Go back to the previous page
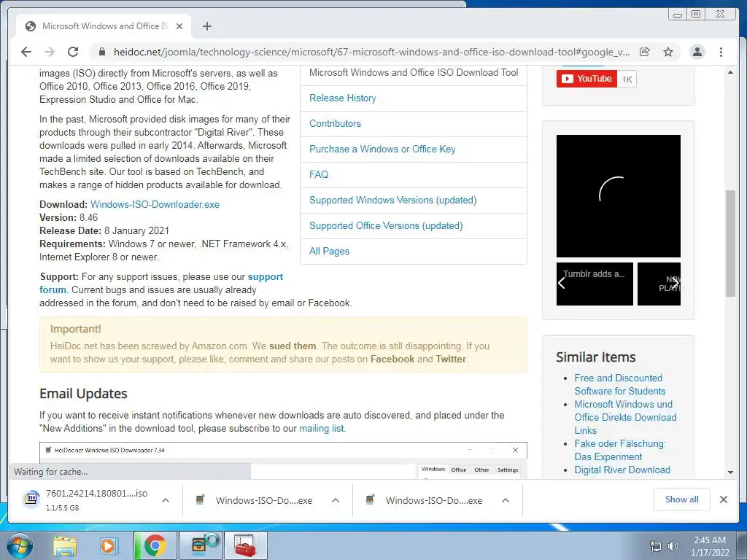The height and width of the screenshot is (560, 747). tap(26, 52)
